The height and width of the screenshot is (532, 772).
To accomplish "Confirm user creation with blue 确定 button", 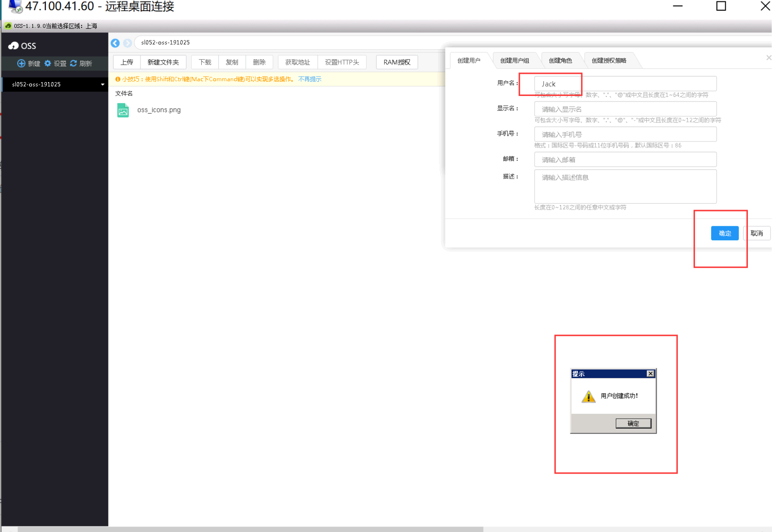I will pos(725,233).
